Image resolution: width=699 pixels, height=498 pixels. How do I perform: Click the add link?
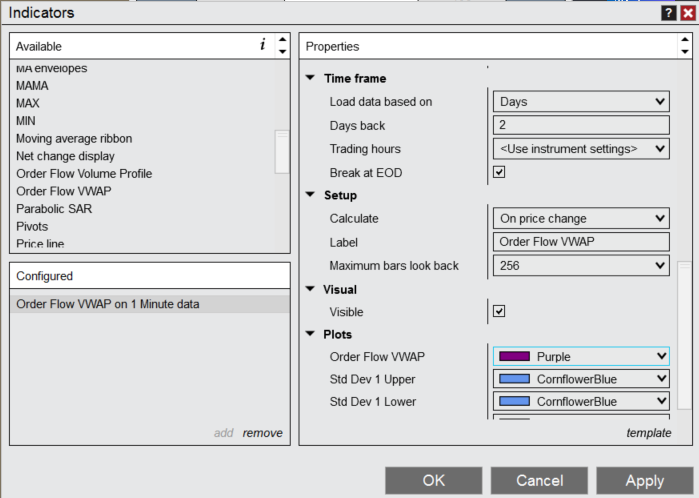tap(223, 433)
